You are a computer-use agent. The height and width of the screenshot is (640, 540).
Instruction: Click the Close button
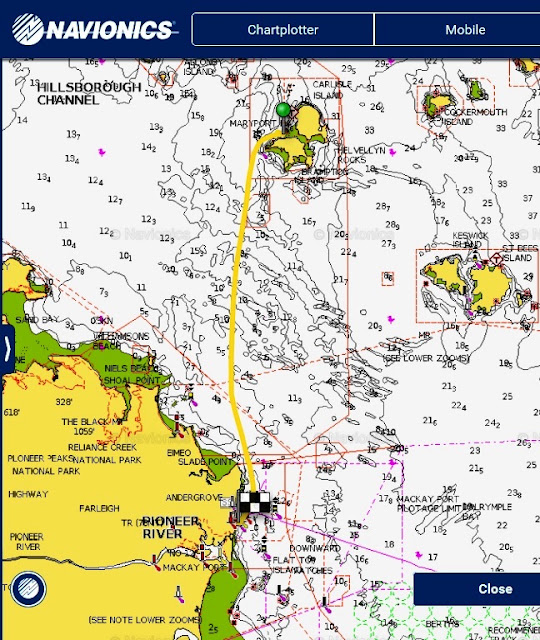pyautogui.click(x=495, y=589)
